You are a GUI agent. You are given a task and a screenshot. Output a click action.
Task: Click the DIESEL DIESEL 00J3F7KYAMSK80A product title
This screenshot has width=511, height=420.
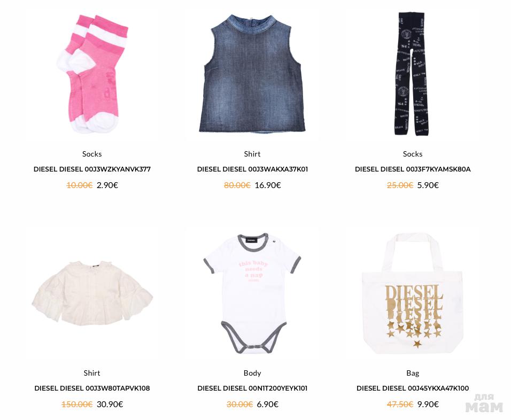pyautogui.click(x=413, y=169)
